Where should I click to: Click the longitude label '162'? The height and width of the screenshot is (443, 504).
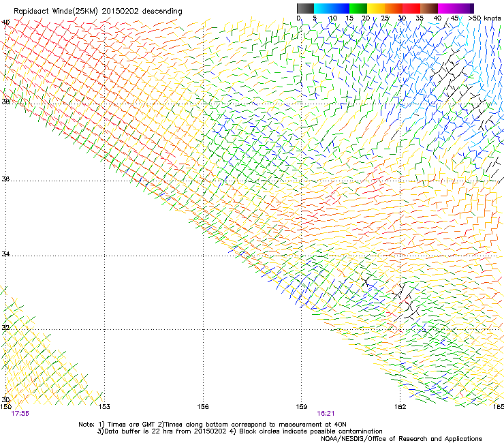point(400,407)
